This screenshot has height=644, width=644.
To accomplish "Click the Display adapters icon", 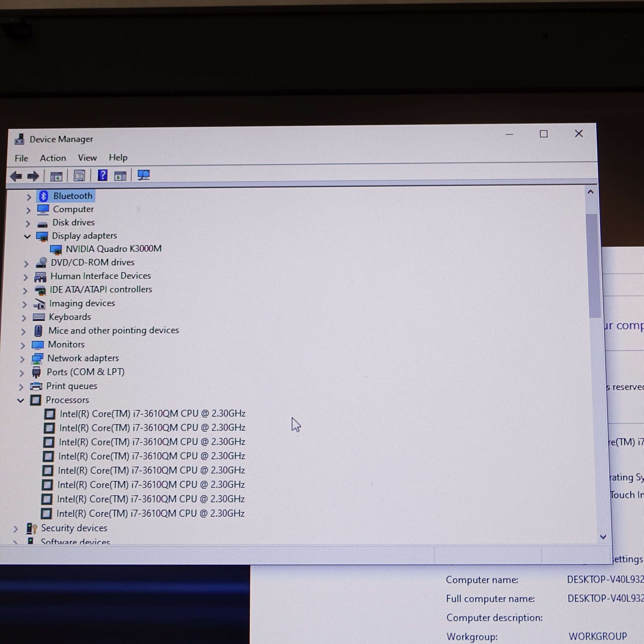I will [x=42, y=236].
